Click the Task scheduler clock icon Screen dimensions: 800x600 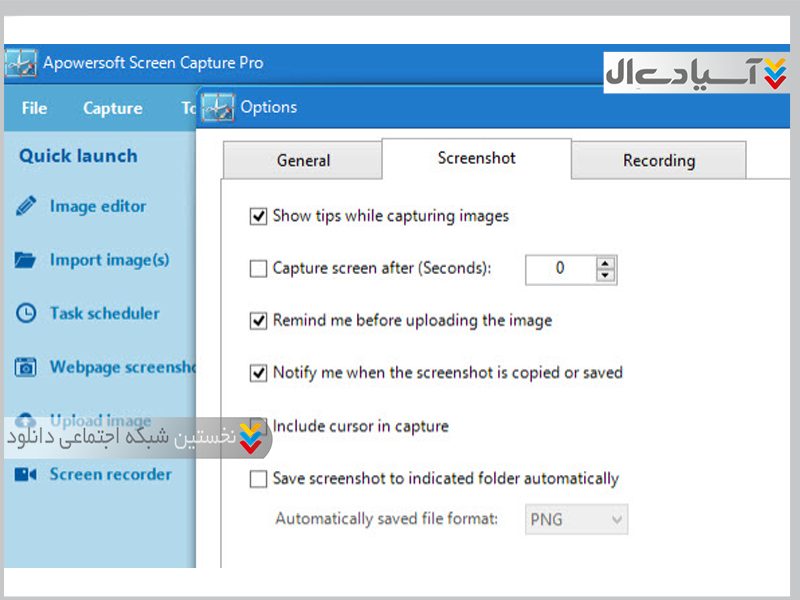pyautogui.click(x=26, y=314)
